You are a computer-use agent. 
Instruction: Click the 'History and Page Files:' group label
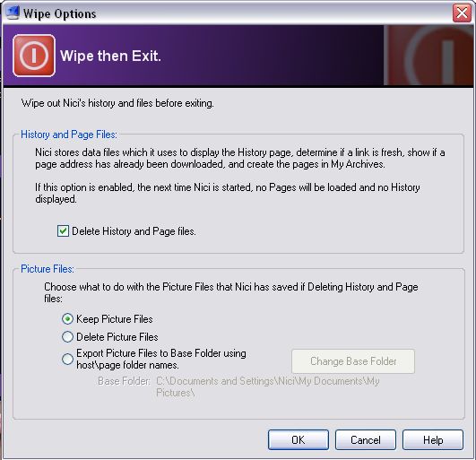click(69, 135)
